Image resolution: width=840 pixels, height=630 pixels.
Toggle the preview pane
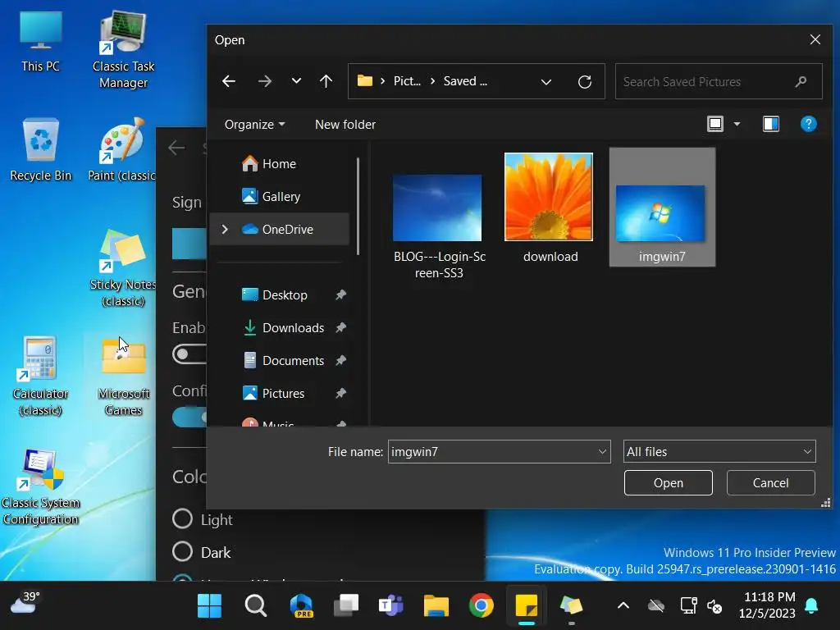(771, 125)
